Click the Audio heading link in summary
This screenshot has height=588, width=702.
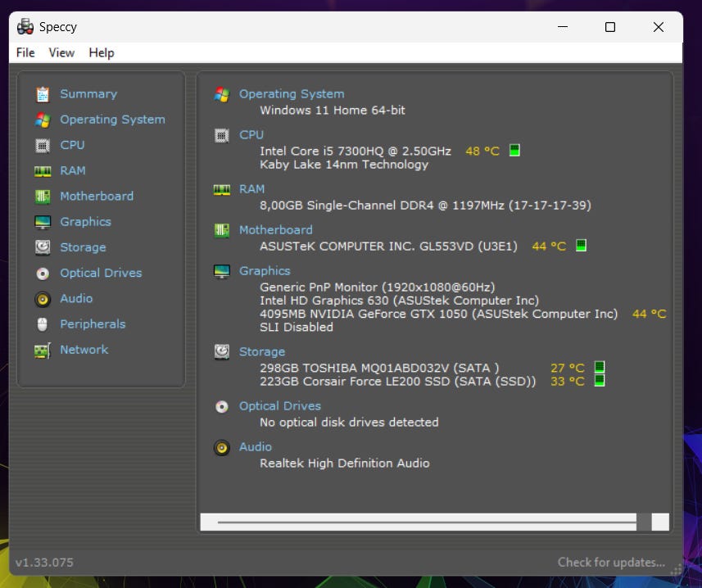256,446
